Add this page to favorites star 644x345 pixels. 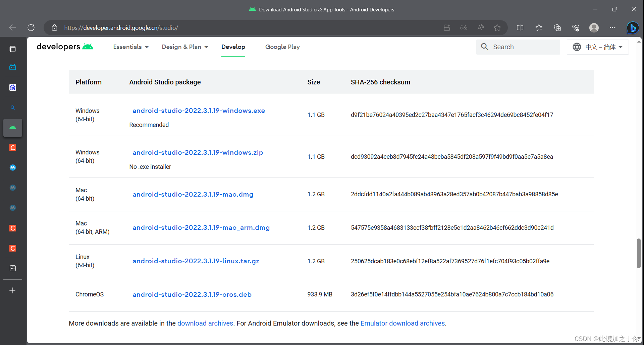click(497, 27)
